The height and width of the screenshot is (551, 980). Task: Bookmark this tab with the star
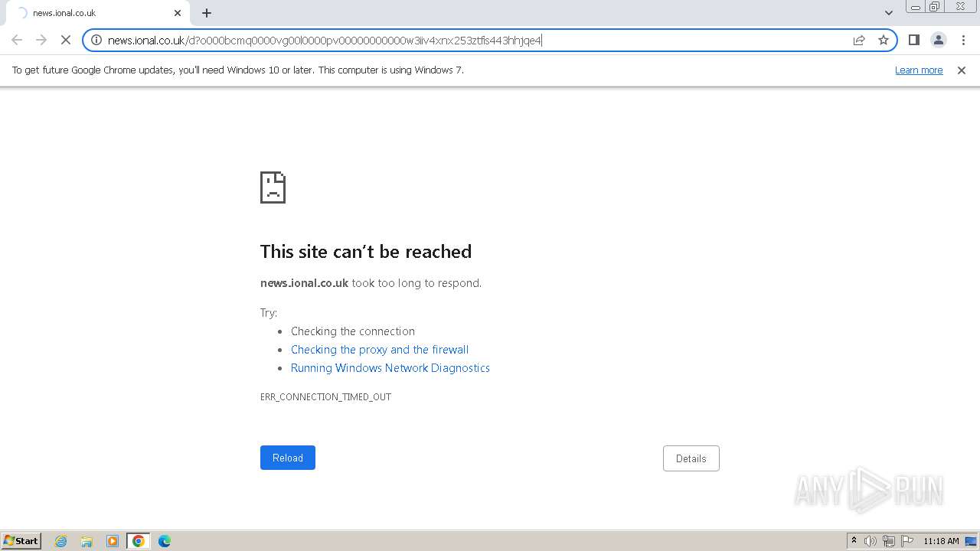pos(884,40)
